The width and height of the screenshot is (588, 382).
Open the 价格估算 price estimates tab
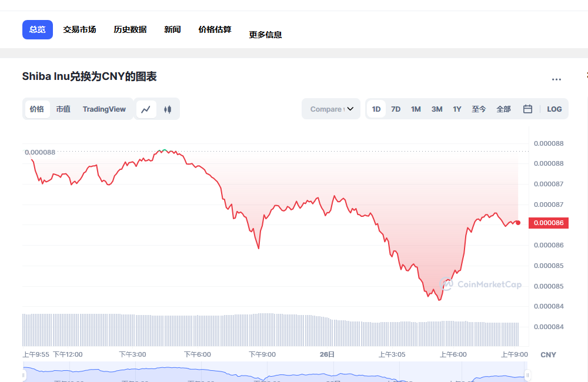pyautogui.click(x=215, y=29)
